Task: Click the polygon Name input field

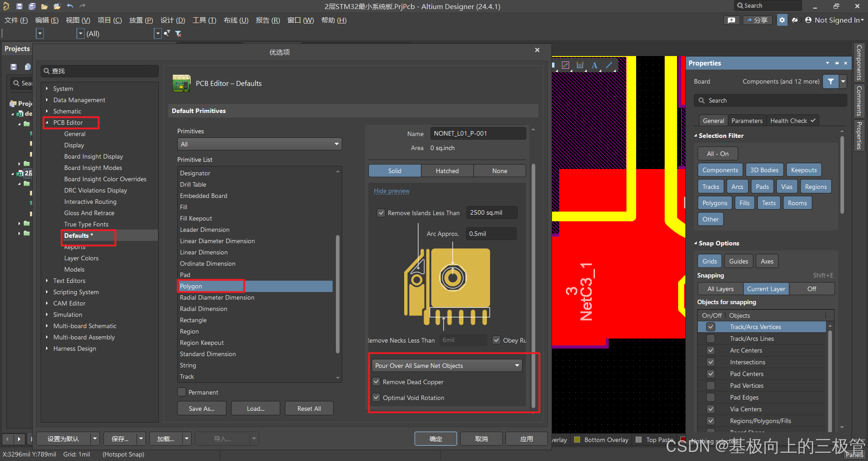Action: point(478,133)
